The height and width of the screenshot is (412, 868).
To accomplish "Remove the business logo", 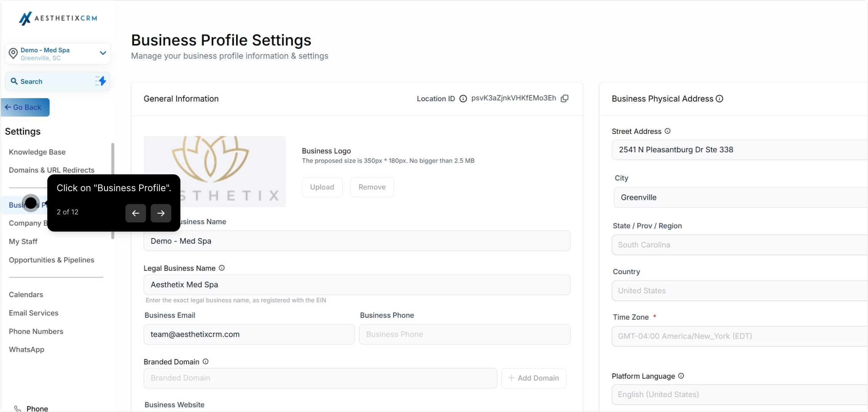I will point(372,187).
